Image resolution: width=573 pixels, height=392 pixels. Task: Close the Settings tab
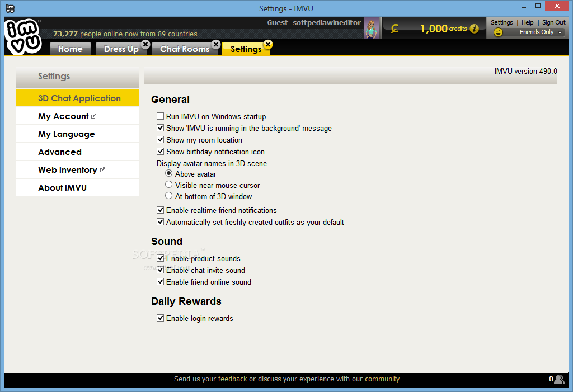coord(268,44)
